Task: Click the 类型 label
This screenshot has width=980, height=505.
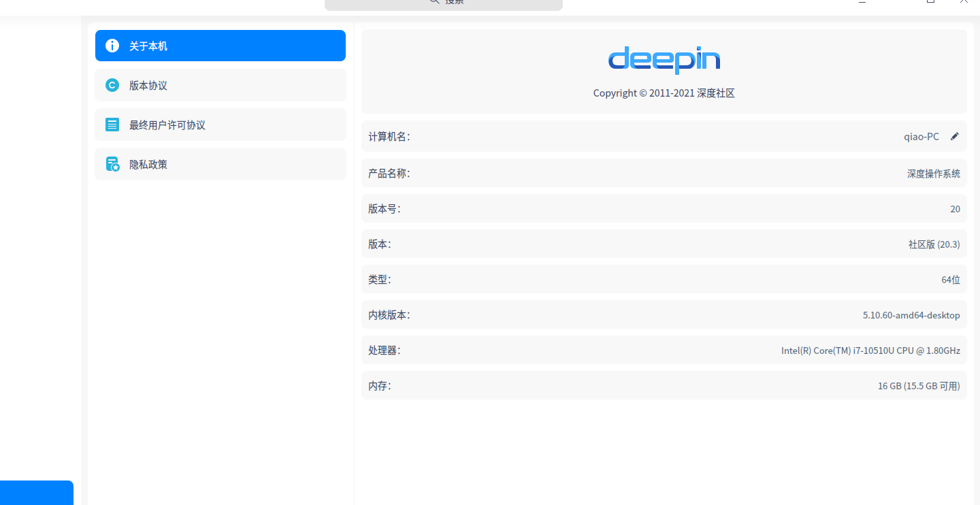Action: 380,280
